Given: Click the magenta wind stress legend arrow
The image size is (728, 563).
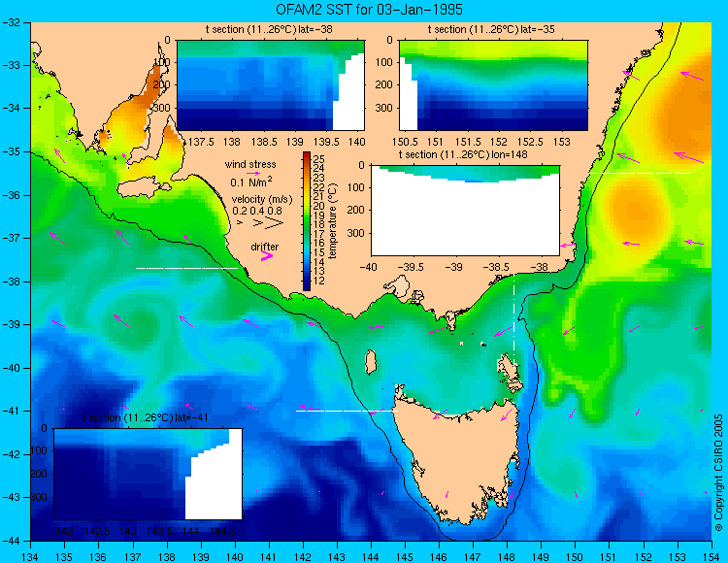Looking at the screenshot, I should pyautogui.click(x=253, y=173).
